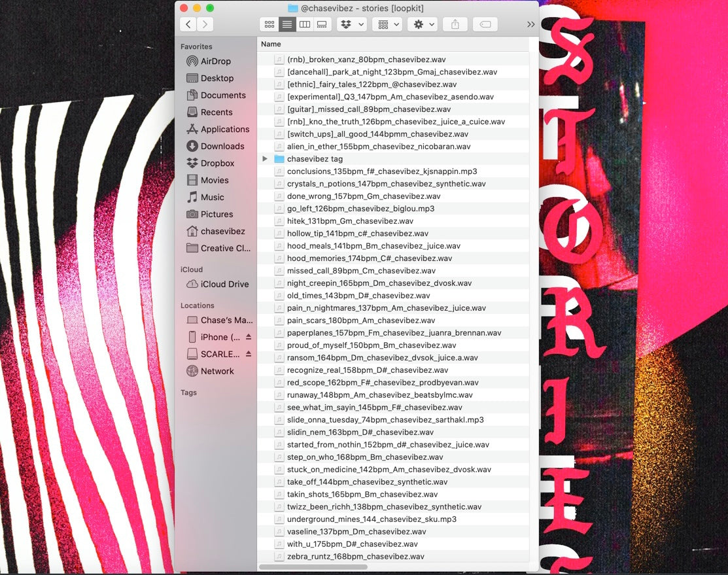The image size is (728, 575).
Task: Select conclusions_135bpm_f# mp3 file
Action: (393, 171)
